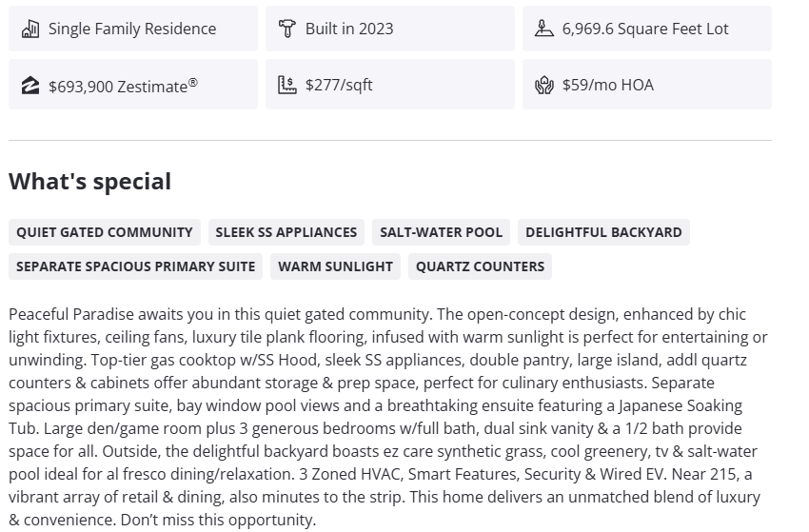
Task: Click the Single Family Residence fact
Action: [132, 29]
